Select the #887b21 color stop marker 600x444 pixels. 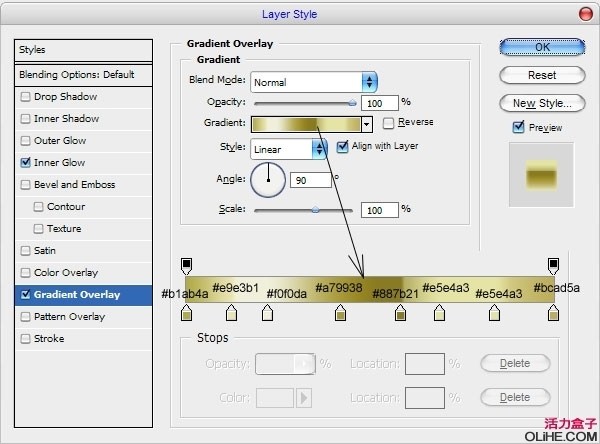pos(400,315)
